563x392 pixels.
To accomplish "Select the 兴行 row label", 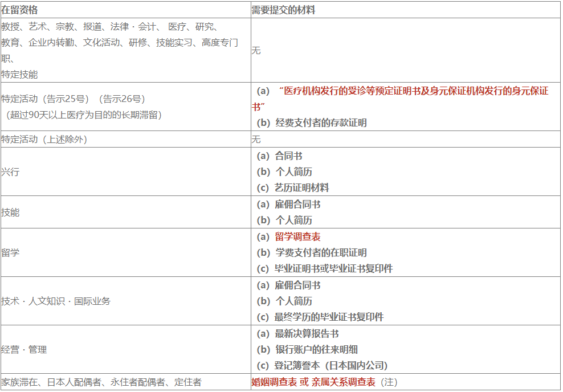I will pyautogui.click(x=10, y=171).
